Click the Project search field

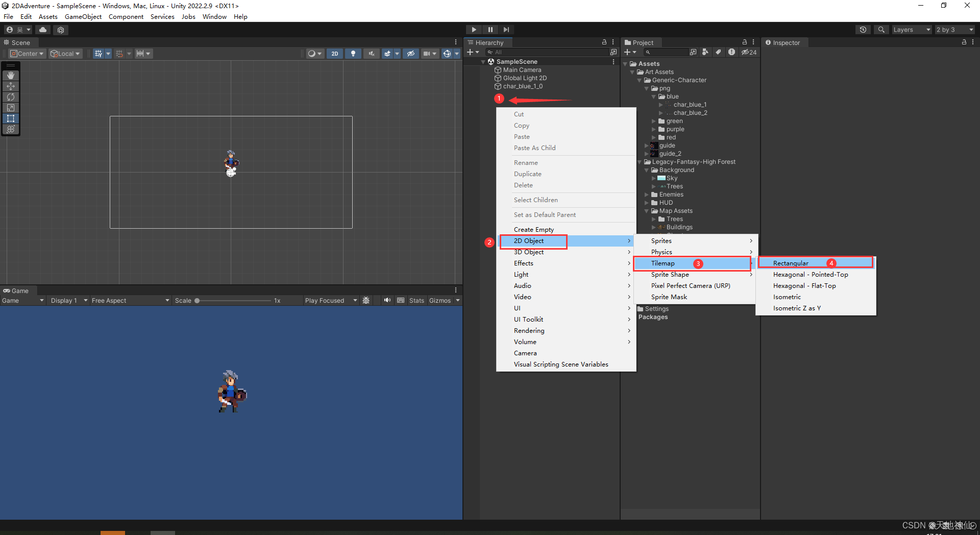(665, 52)
